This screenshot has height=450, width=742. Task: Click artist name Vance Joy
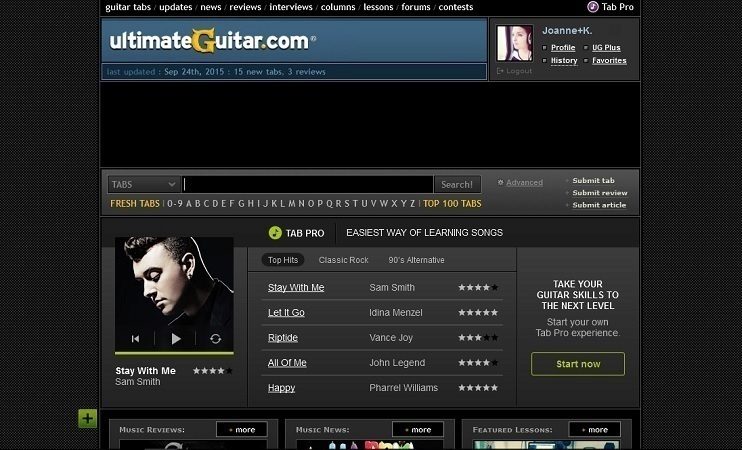[391, 337]
